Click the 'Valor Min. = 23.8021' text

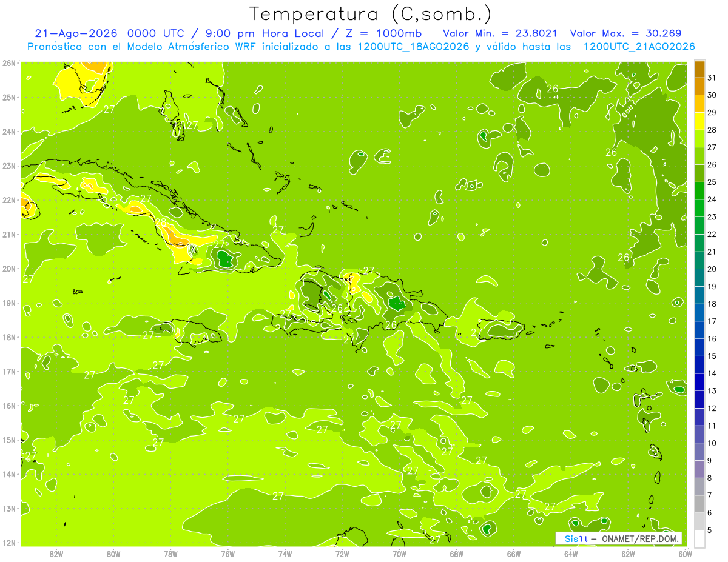pos(500,33)
